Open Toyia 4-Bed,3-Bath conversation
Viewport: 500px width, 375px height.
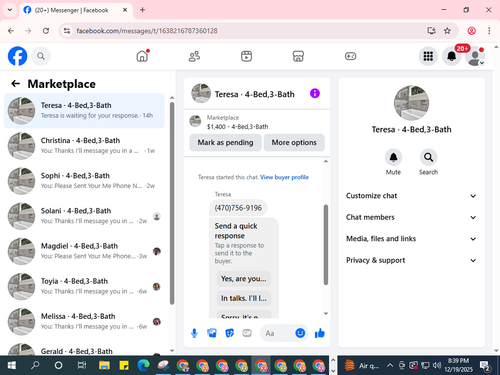84,286
